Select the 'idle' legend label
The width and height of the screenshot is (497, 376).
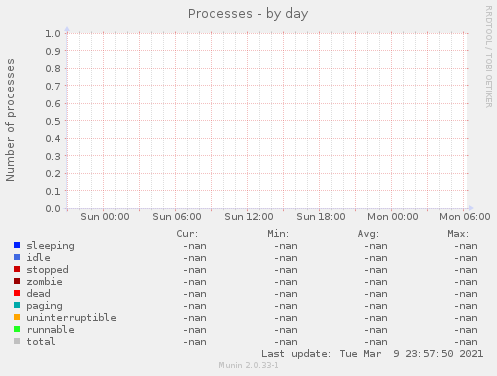(38, 258)
